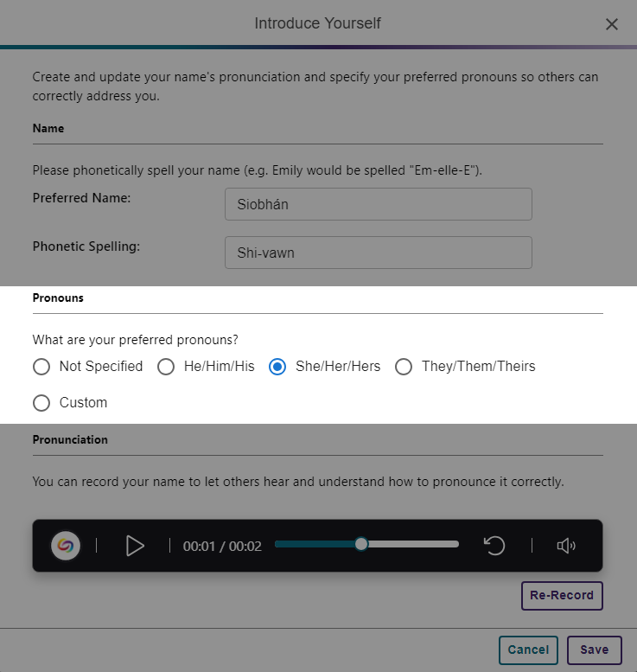This screenshot has height=672, width=637.
Task: Select the She/Her/Hers radio button
Action: click(277, 367)
